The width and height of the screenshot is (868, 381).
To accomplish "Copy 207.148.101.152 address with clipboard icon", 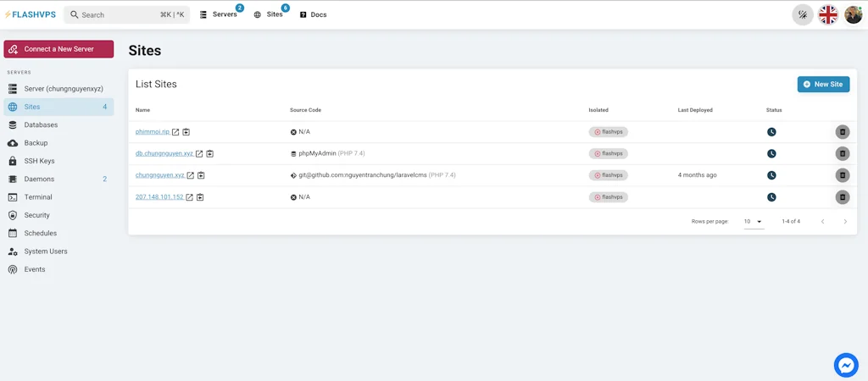I will tap(200, 197).
